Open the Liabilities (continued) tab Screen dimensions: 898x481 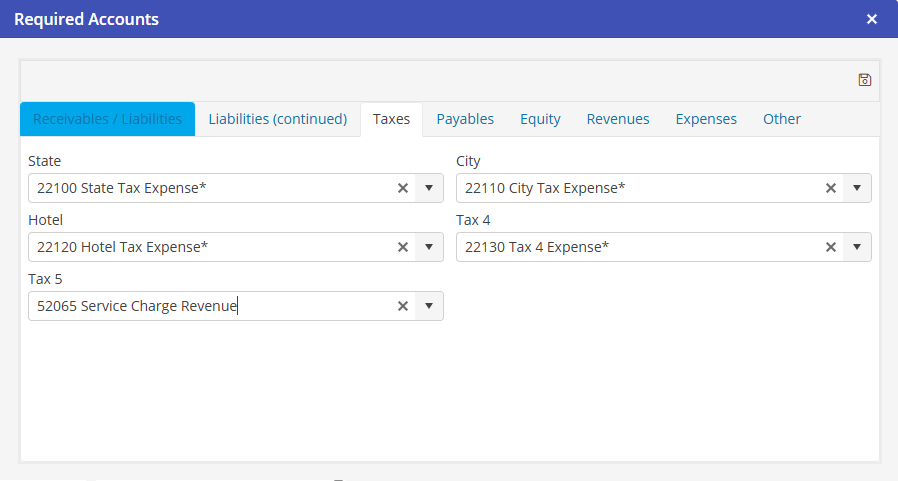(x=277, y=119)
